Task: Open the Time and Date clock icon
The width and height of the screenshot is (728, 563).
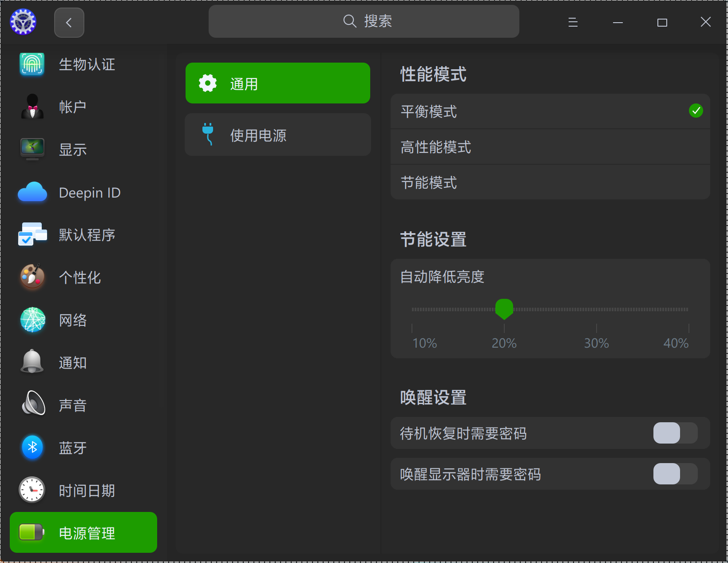Action: tap(32, 490)
